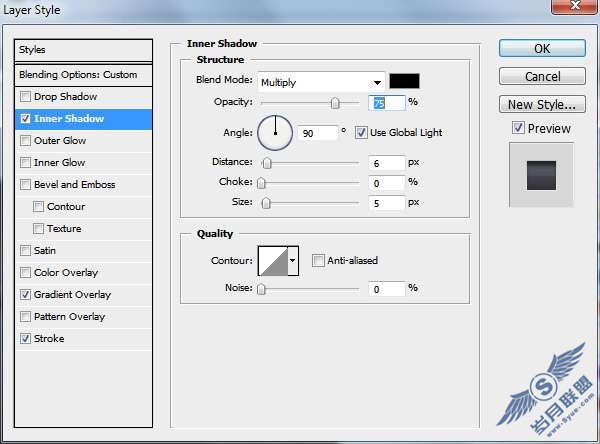Toggle Use Global Light checkbox
This screenshot has width=600, height=444.
361,133
